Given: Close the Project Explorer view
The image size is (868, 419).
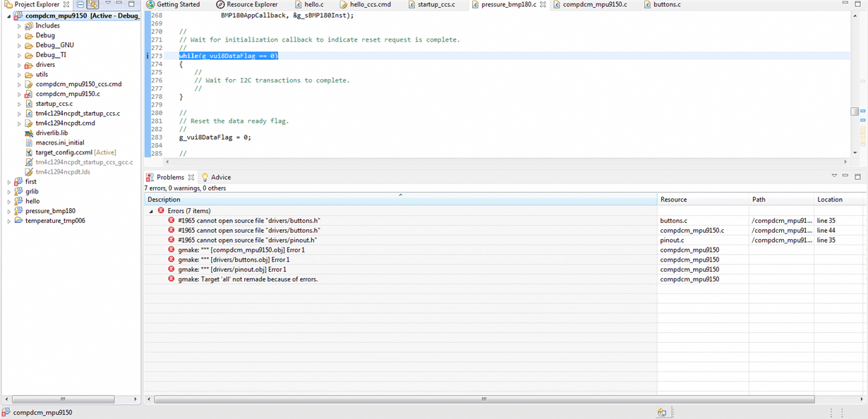Looking at the screenshot, I should (66, 4).
